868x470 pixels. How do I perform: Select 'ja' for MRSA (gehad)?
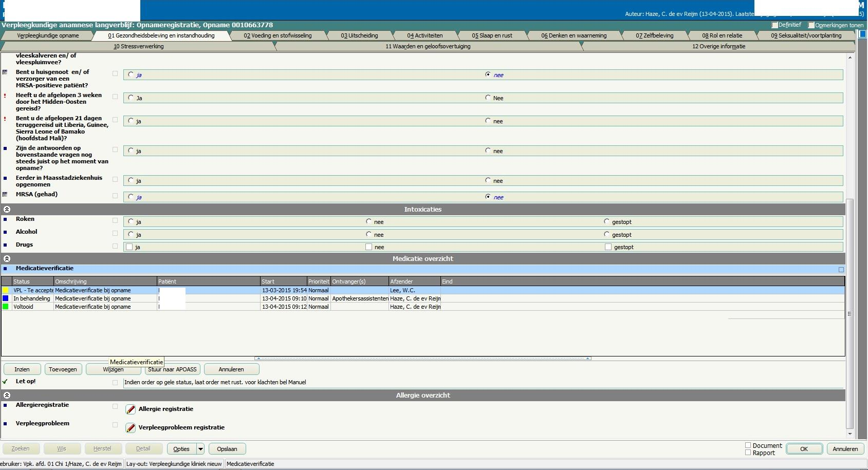click(131, 197)
